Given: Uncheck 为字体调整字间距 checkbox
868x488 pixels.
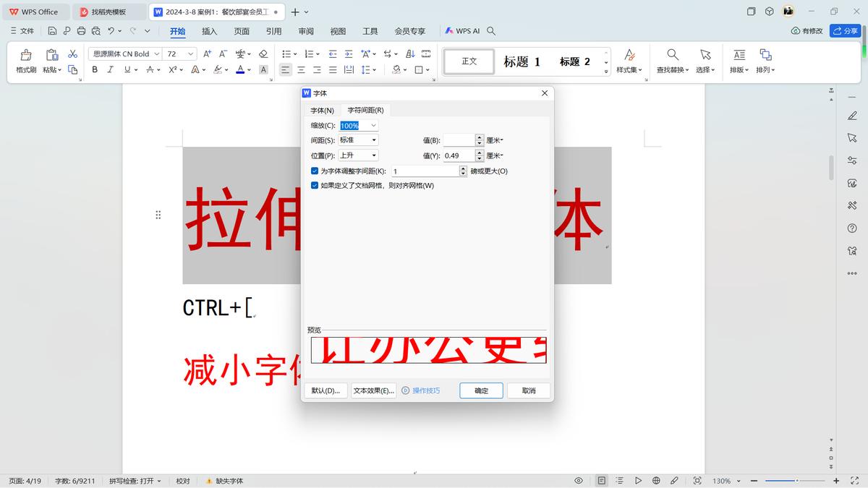Looking at the screenshot, I should (315, 171).
